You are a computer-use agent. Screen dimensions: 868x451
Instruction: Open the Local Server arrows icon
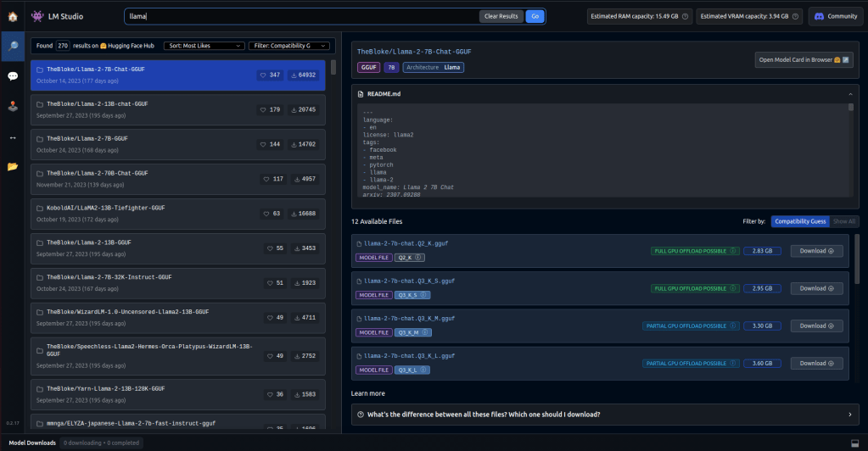click(x=13, y=136)
